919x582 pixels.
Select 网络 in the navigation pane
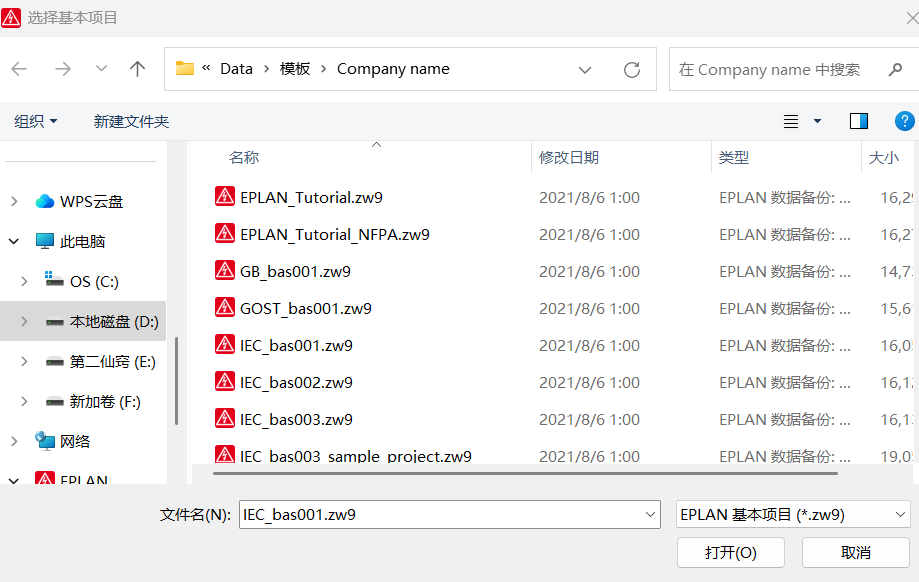point(75,441)
